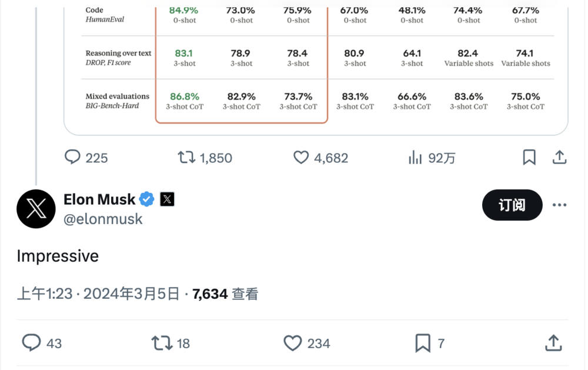
Task: Click Elon Musk's profile avatar
Action: [x=36, y=209]
